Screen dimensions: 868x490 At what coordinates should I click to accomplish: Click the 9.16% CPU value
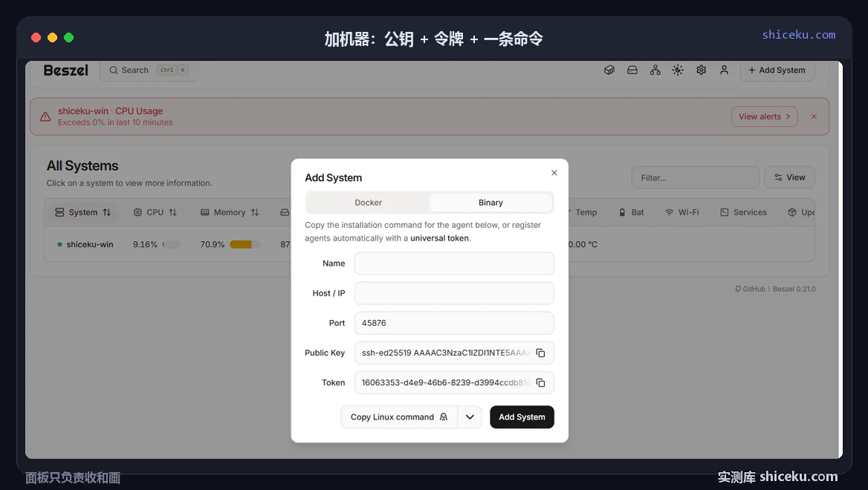click(x=145, y=244)
